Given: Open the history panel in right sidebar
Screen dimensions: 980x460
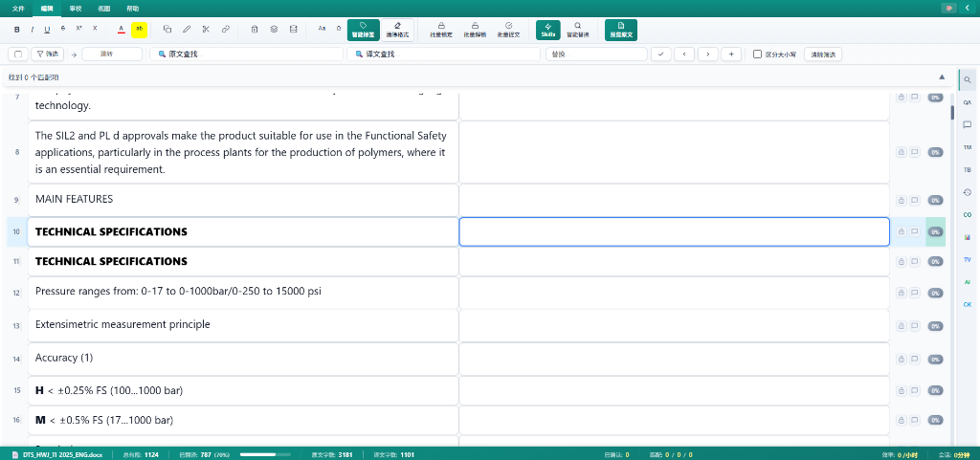Looking at the screenshot, I should [967, 192].
